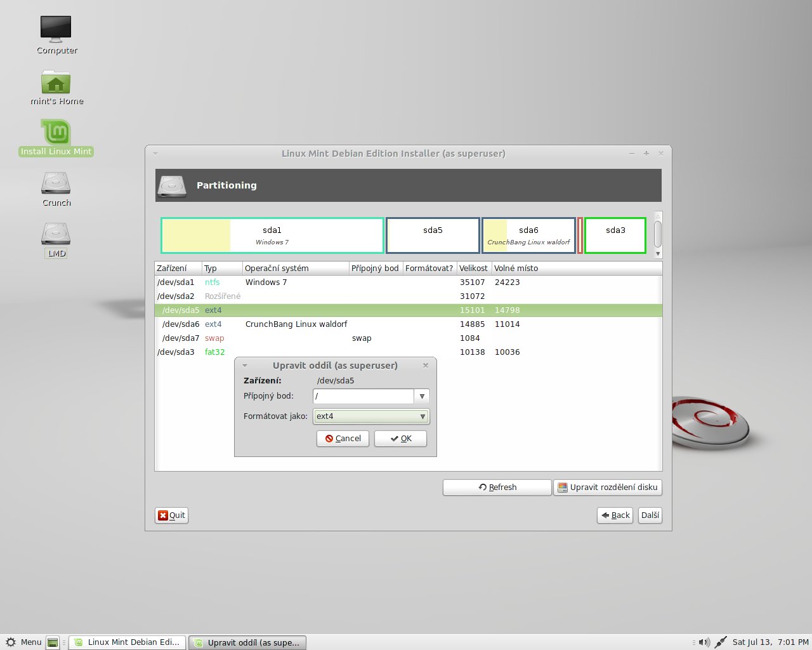Open the Formátovat jako ext4 combo box
This screenshot has height=650, width=812.
tap(371, 416)
